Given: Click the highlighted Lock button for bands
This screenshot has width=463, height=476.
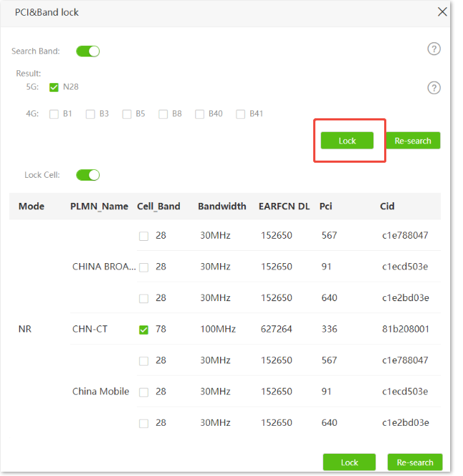Looking at the screenshot, I should click(347, 141).
